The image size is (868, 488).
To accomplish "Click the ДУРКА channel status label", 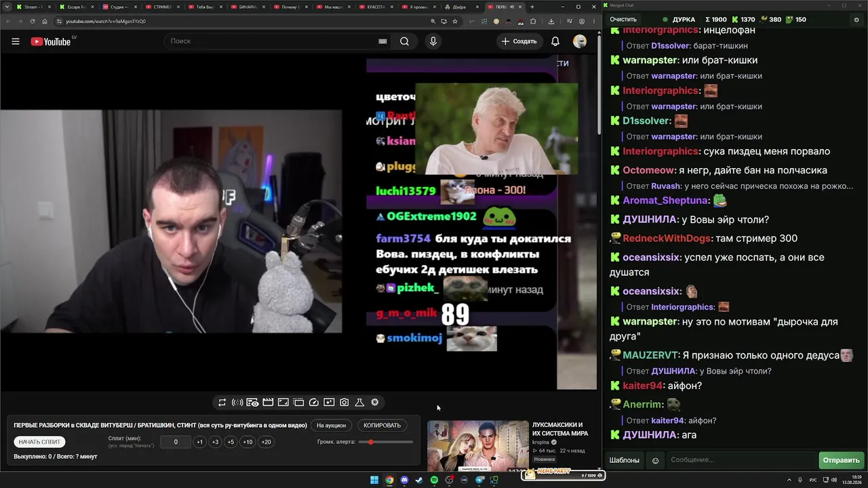I will (683, 20).
